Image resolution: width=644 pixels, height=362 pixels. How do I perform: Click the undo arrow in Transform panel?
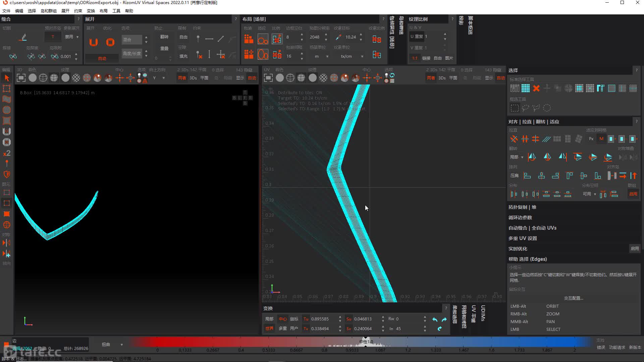[435, 319]
